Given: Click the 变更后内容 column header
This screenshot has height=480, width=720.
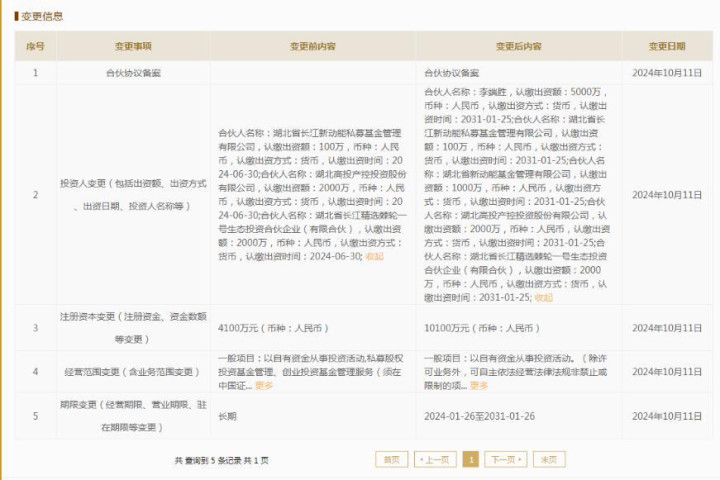Looking at the screenshot, I should (x=518, y=46).
